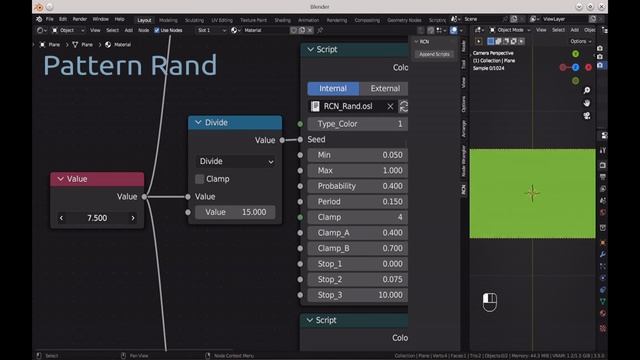Open the node editor Node menu

pos(144,30)
